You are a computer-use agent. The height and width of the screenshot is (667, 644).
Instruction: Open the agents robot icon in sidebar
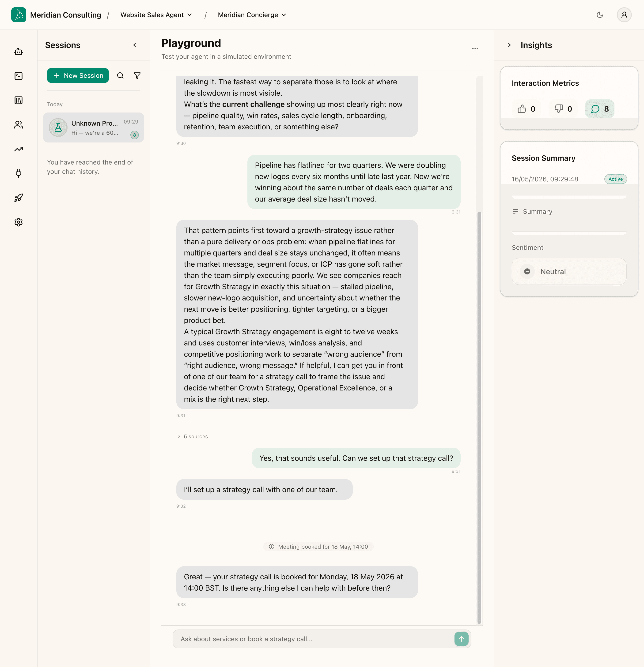[x=19, y=52]
